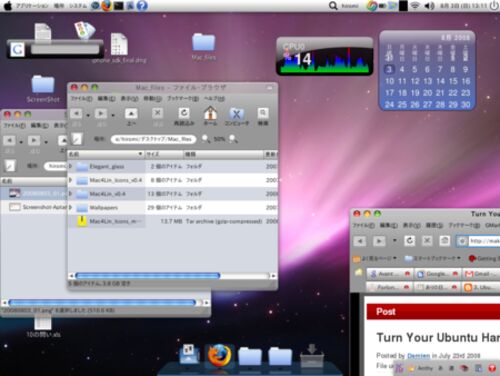Switch to the Google tab in Firefox

click(x=437, y=274)
